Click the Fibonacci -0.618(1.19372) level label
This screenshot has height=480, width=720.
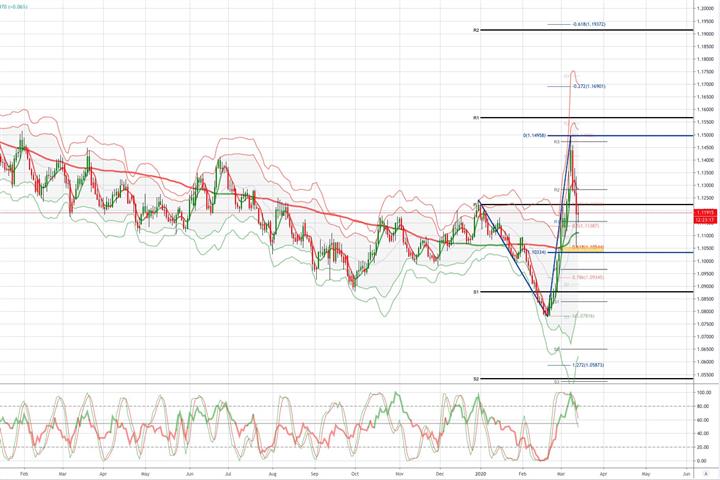pos(589,24)
